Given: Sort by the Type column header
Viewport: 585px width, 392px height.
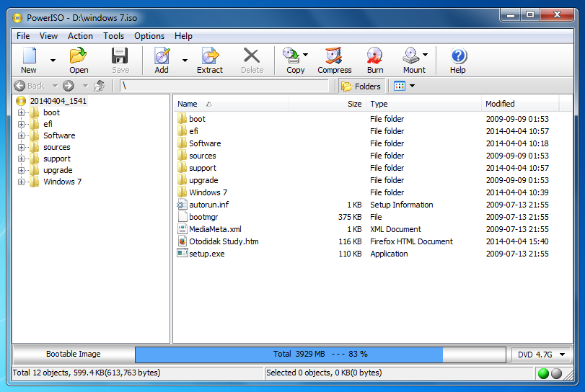Looking at the screenshot, I should point(424,104).
